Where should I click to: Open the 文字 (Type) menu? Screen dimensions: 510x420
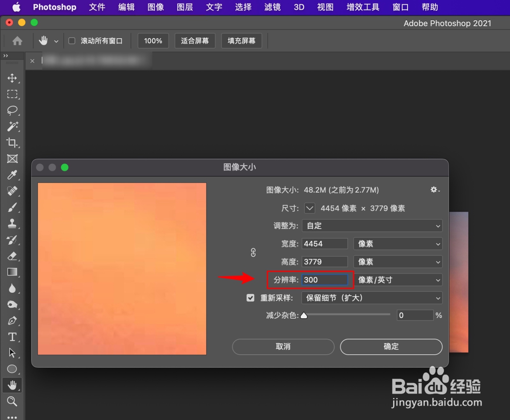(x=214, y=7)
